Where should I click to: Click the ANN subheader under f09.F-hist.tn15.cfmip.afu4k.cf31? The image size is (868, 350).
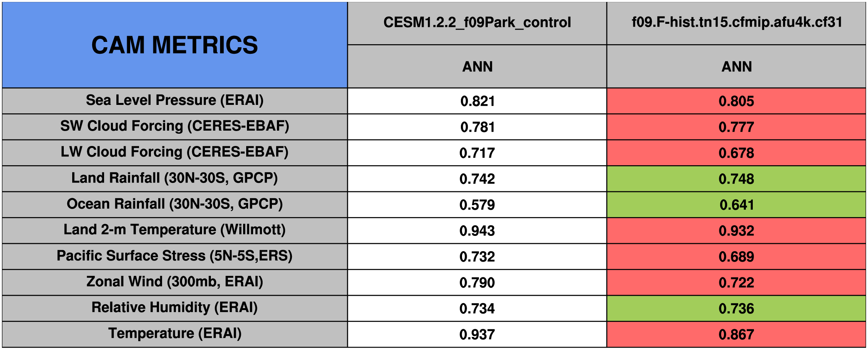[736, 67]
